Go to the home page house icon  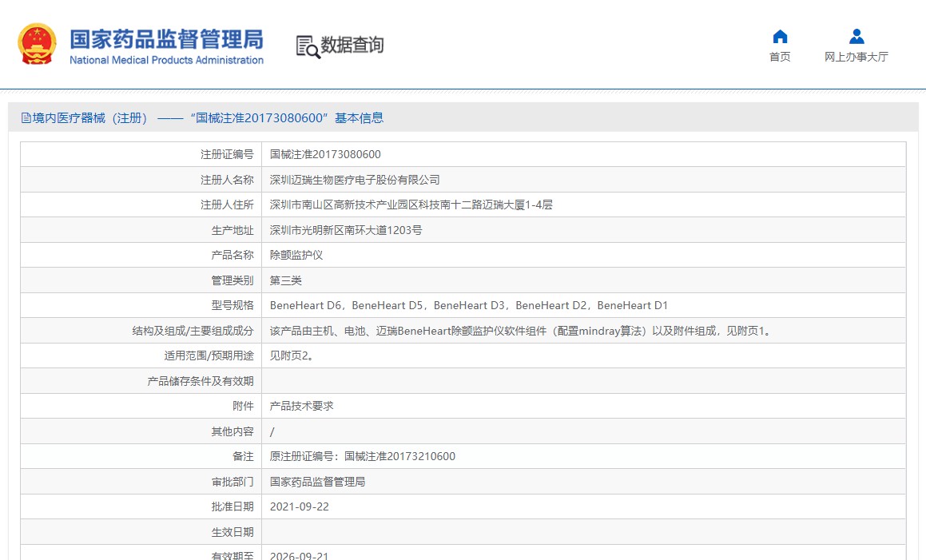(780, 37)
